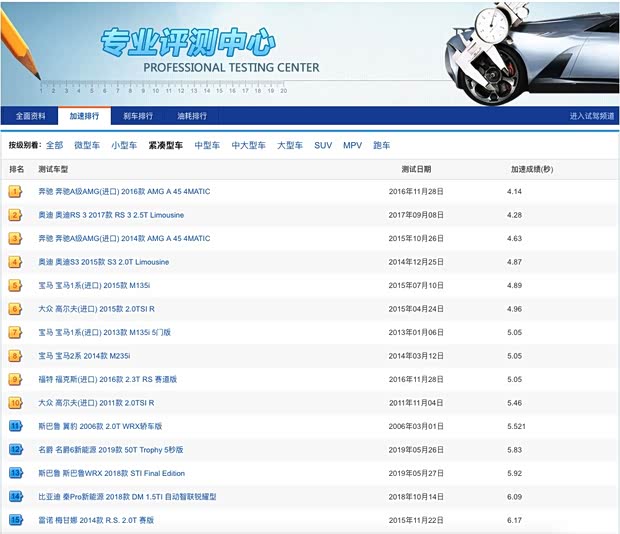This screenshot has width=620, height=534.
Task: Click the rank 4 badge icon
Action: pos(15,262)
